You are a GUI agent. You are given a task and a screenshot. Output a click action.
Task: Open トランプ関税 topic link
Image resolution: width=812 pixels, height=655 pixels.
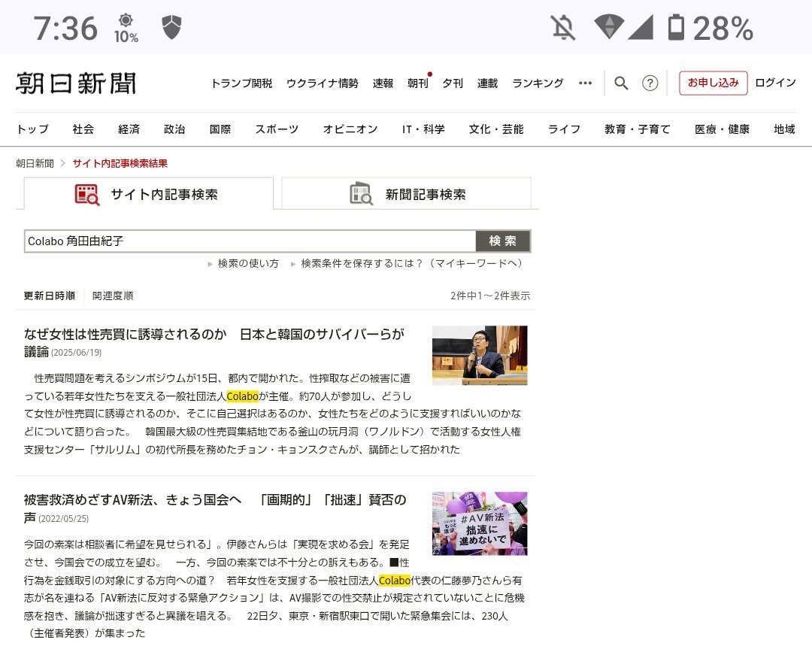[241, 83]
